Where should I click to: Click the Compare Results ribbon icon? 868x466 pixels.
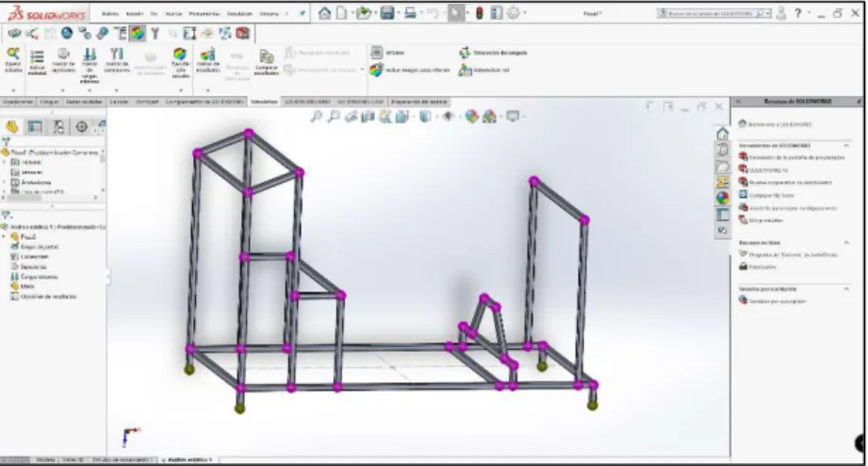pyautogui.click(x=267, y=61)
